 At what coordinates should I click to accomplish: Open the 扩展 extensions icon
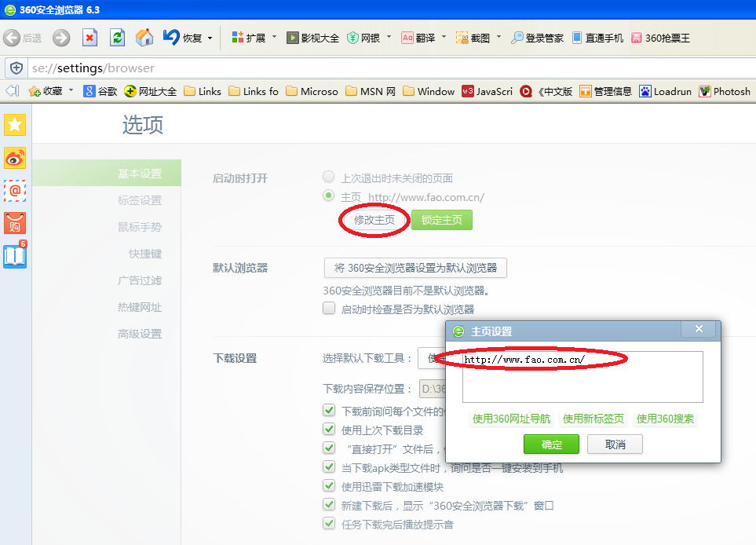click(x=237, y=38)
